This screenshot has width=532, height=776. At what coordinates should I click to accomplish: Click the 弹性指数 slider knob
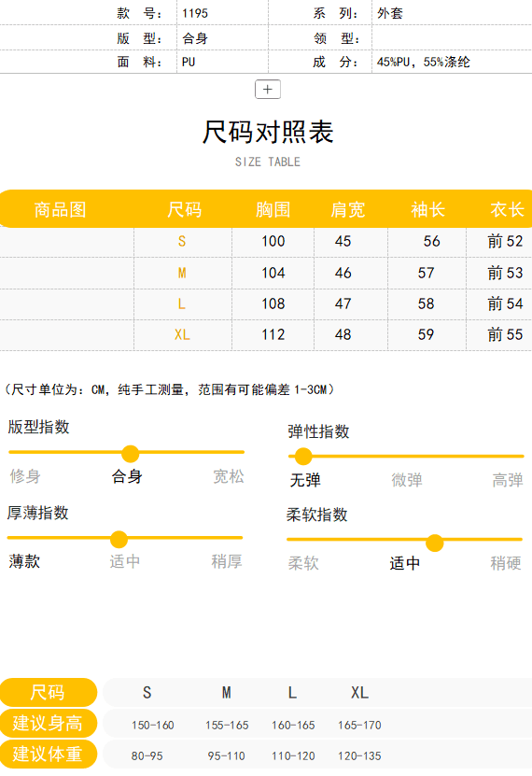point(303,457)
